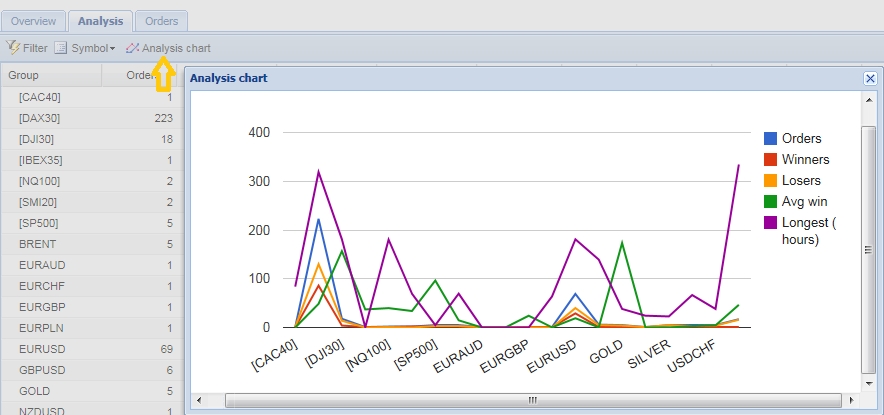Viewport: 884px width, 415px height.
Task: Close the Analysis chart window
Action: [x=869, y=78]
